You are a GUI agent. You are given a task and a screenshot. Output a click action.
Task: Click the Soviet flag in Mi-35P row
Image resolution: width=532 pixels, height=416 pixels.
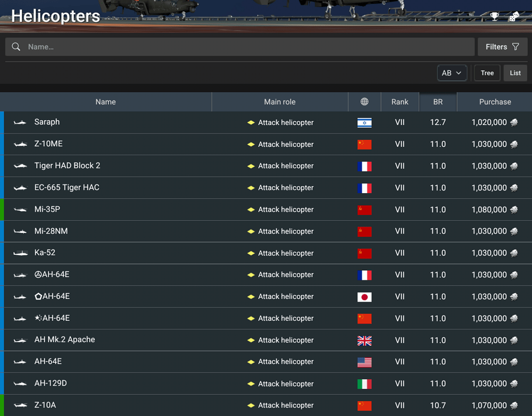click(x=364, y=210)
